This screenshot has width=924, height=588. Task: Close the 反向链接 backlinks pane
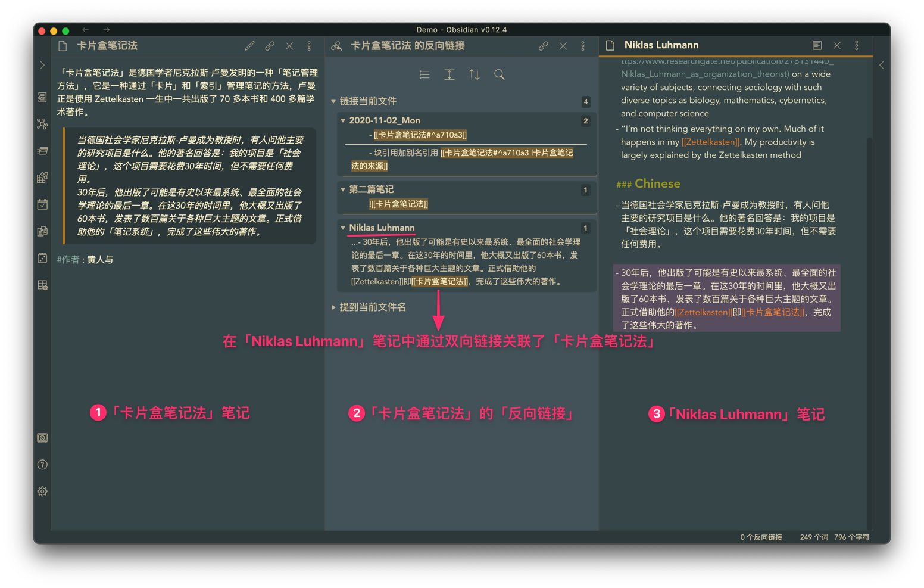click(x=563, y=46)
